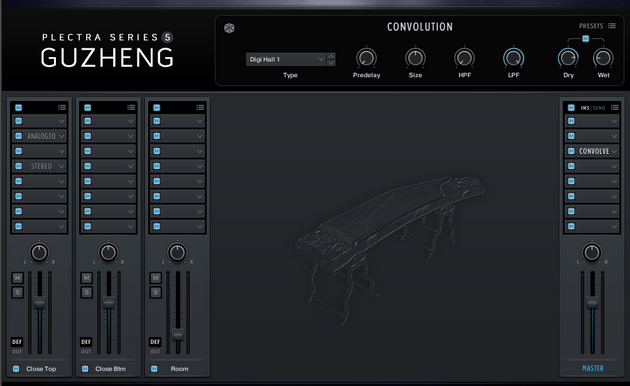Toggle Close Top channel effects power
Viewport: 630px width, 386px height.
pyautogui.click(x=18, y=107)
